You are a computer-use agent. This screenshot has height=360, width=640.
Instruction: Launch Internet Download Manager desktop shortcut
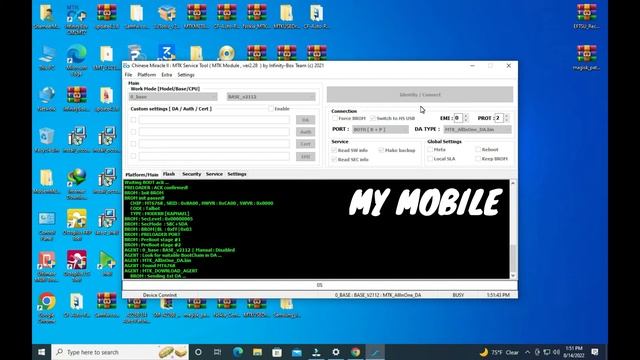point(76,183)
